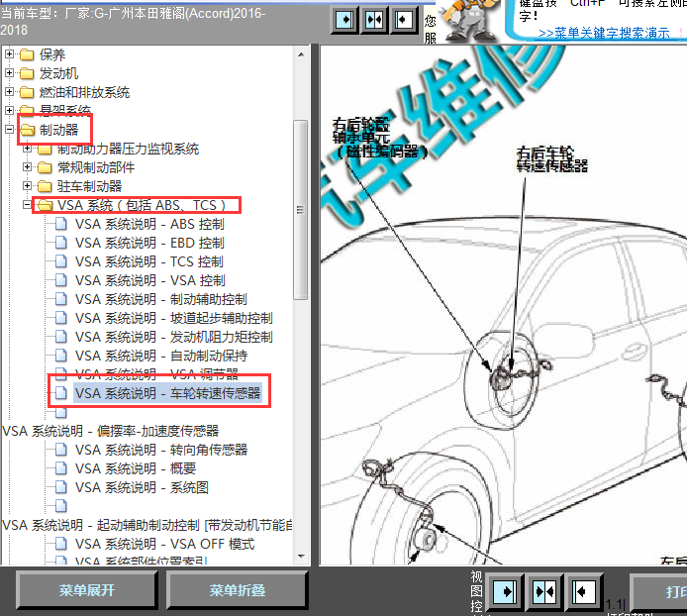This screenshot has width=687, height=616.
Task: Click tree scrollbar down arrow
Action: point(301,556)
